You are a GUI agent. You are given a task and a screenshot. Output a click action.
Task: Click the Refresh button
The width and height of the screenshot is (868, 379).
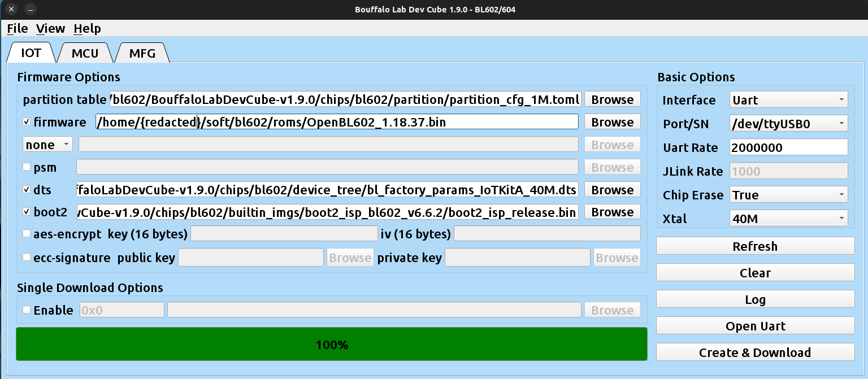[x=755, y=246]
